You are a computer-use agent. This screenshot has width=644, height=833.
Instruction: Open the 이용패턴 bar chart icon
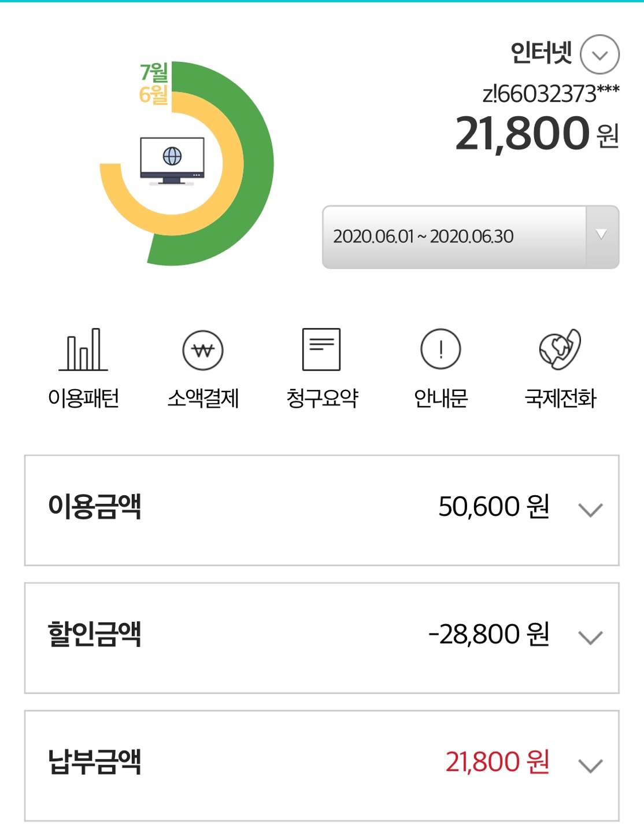point(84,350)
